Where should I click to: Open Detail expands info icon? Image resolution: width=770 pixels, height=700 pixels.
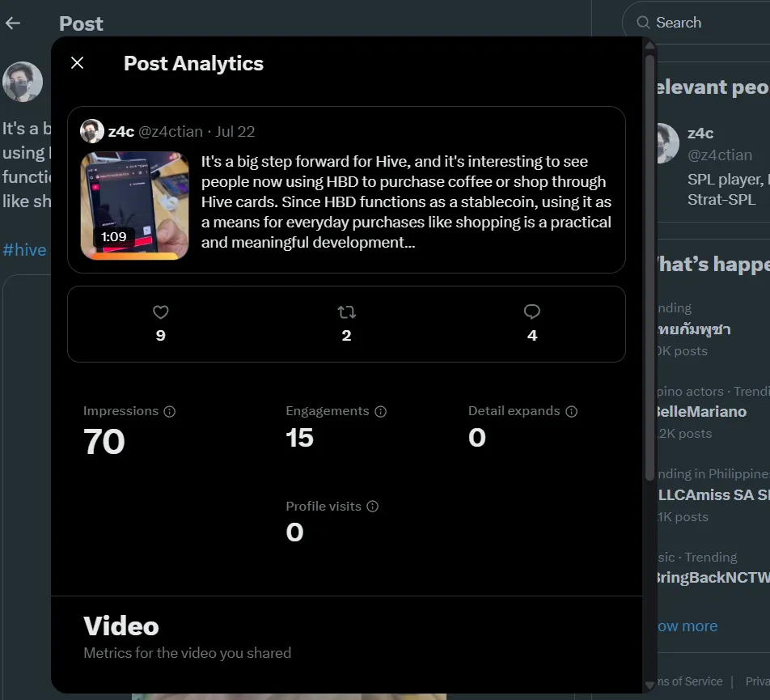pyautogui.click(x=572, y=412)
